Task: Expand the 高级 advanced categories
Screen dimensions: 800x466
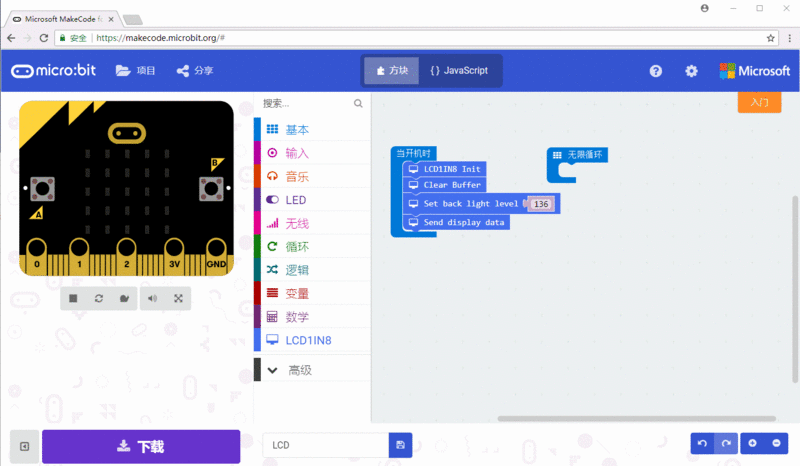Action: pos(312,370)
